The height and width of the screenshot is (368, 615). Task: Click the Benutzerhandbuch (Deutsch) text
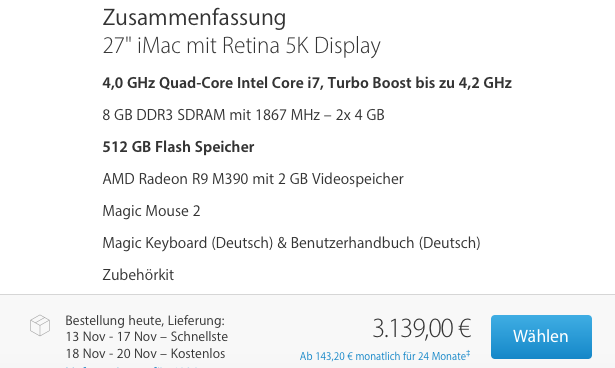(x=386, y=243)
